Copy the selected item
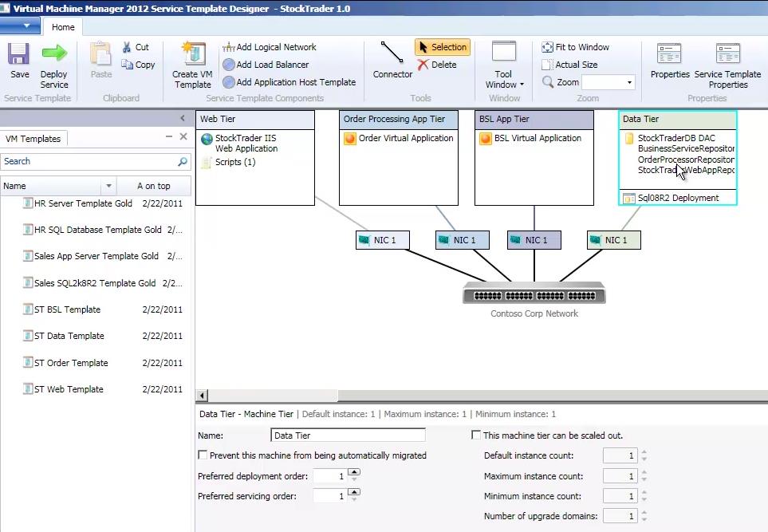This screenshot has width=768, height=532. [138, 65]
